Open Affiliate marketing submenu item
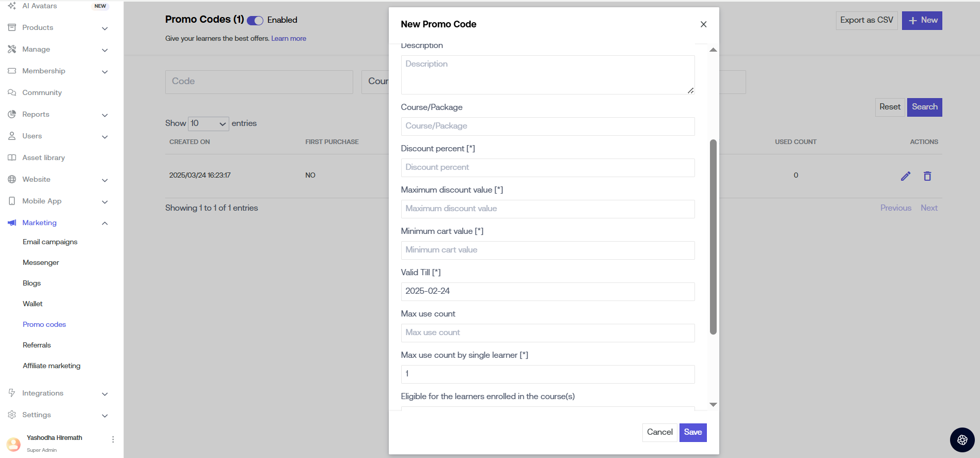 click(x=52, y=366)
